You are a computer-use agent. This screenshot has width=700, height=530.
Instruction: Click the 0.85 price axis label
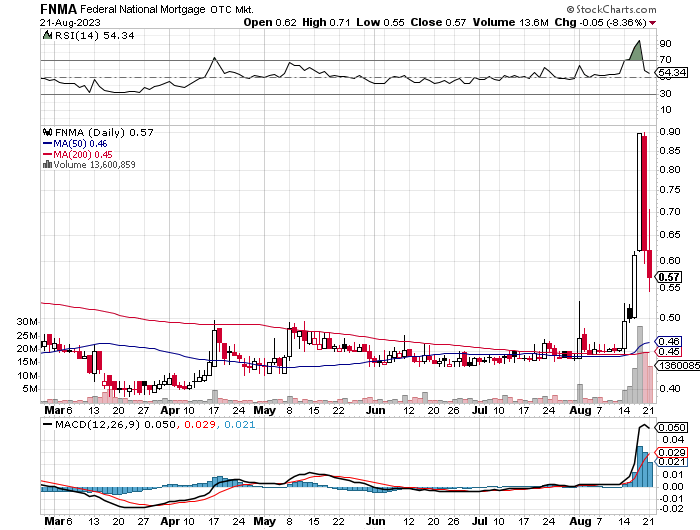coord(670,150)
